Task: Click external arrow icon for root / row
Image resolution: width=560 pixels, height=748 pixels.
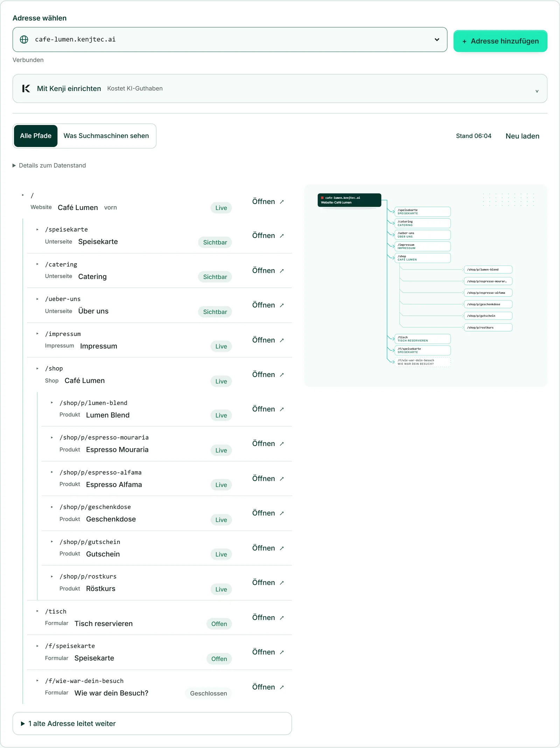Action: click(x=282, y=202)
